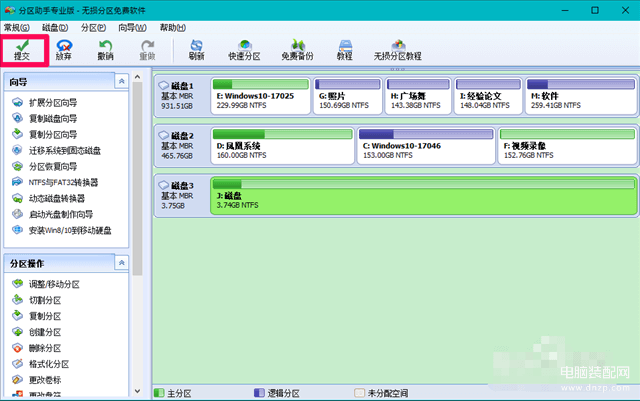Viewport: 640px width, 401px height.
Task: Select 磁盘2 disk header
Action: coord(181,146)
